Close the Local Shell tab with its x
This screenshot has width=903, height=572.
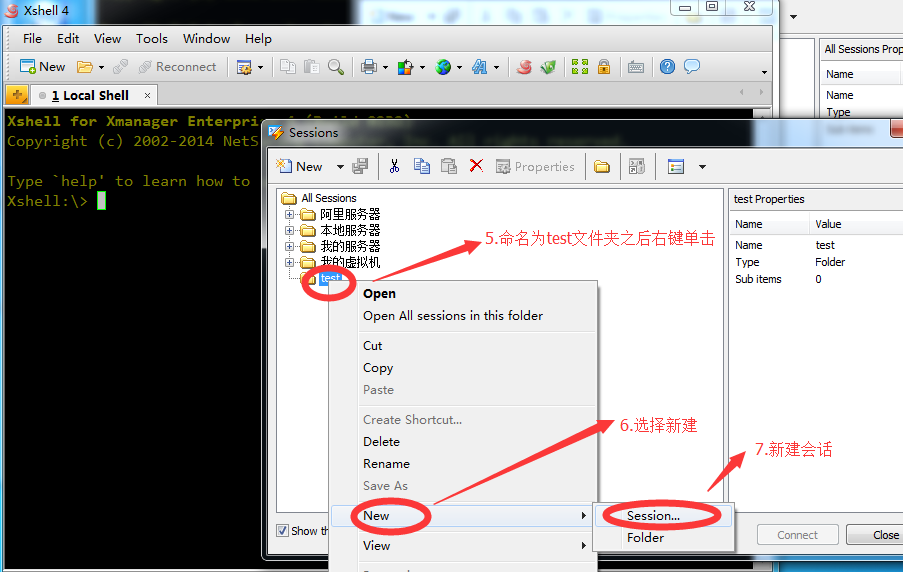click(x=147, y=96)
